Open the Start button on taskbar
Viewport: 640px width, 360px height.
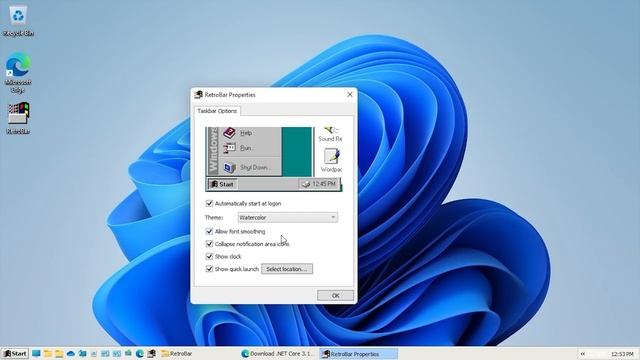[15, 353]
